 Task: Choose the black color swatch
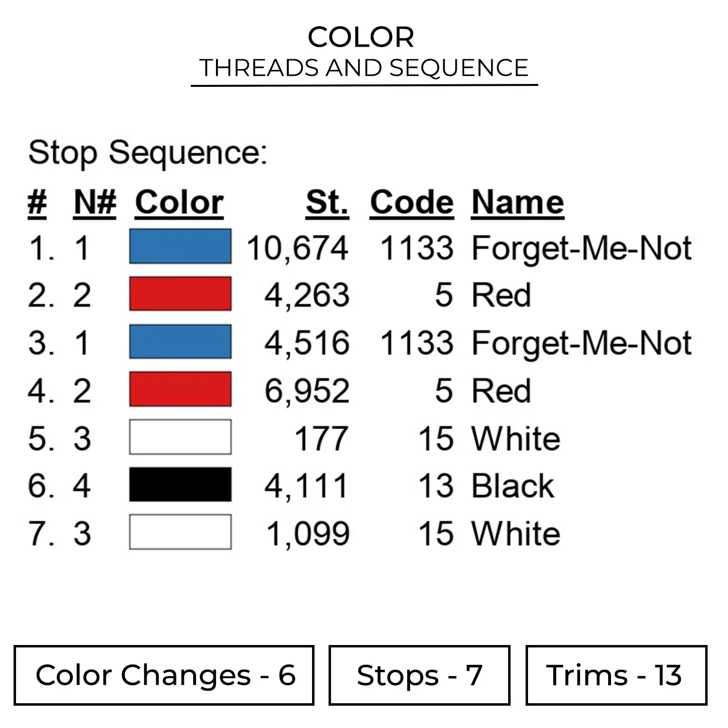pyautogui.click(x=180, y=485)
